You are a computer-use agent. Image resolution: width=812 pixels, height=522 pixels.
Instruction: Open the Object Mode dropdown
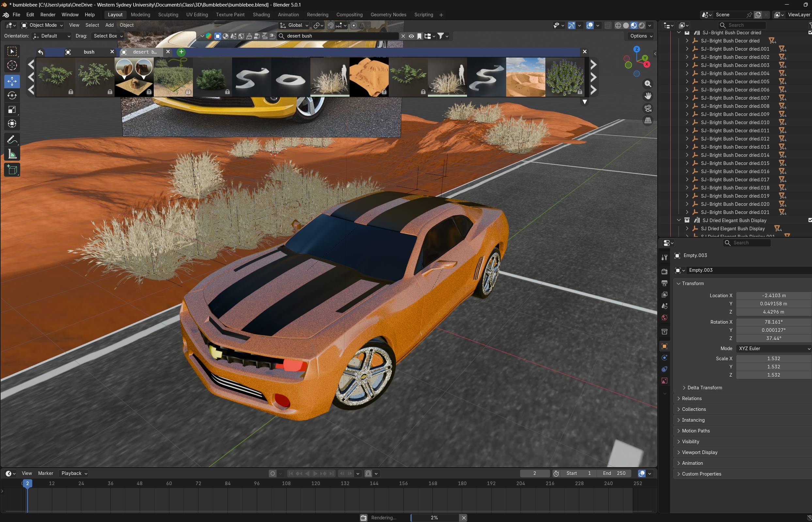[42, 25]
